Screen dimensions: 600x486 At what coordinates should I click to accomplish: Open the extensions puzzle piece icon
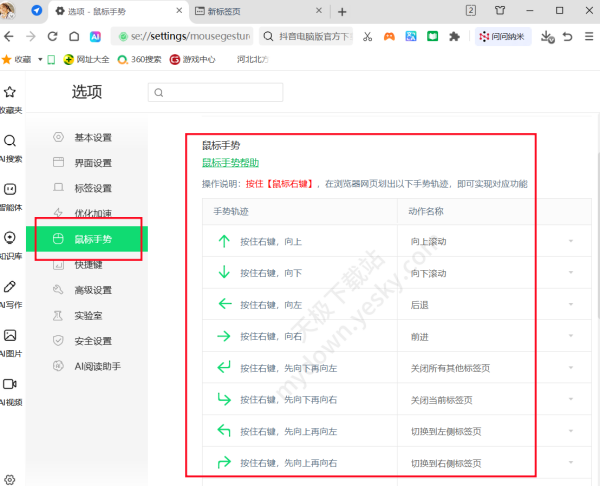click(454, 36)
